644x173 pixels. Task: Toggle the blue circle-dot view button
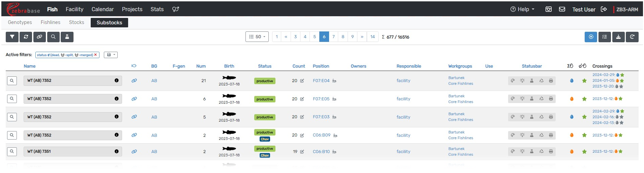[x=591, y=37]
